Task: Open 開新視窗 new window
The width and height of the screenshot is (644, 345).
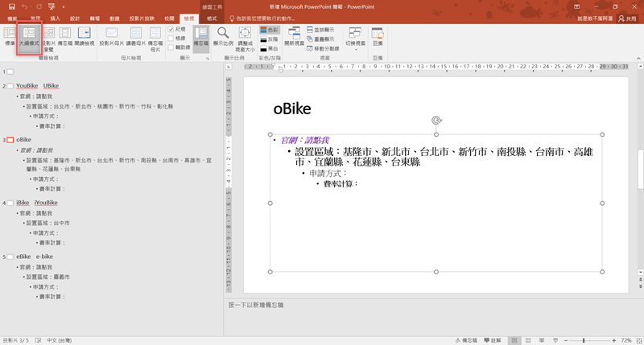Action: tap(294, 37)
